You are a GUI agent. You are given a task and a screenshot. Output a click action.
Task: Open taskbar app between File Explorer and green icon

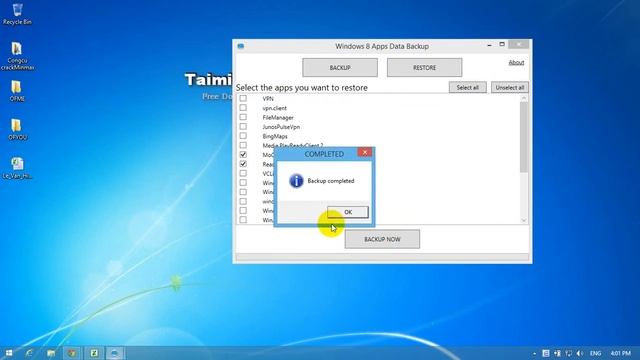click(72, 353)
